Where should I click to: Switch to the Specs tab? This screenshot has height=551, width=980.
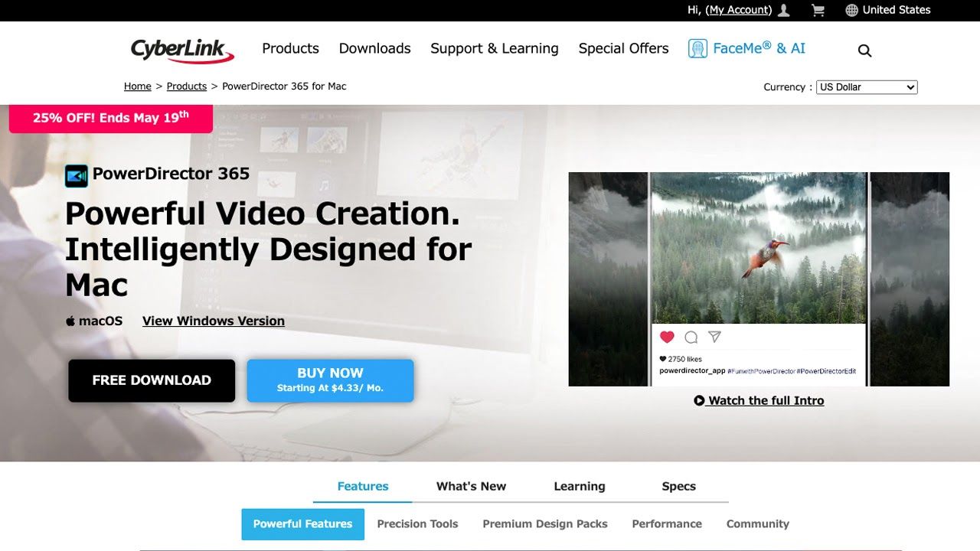pyautogui.click(x=678, y=486)
